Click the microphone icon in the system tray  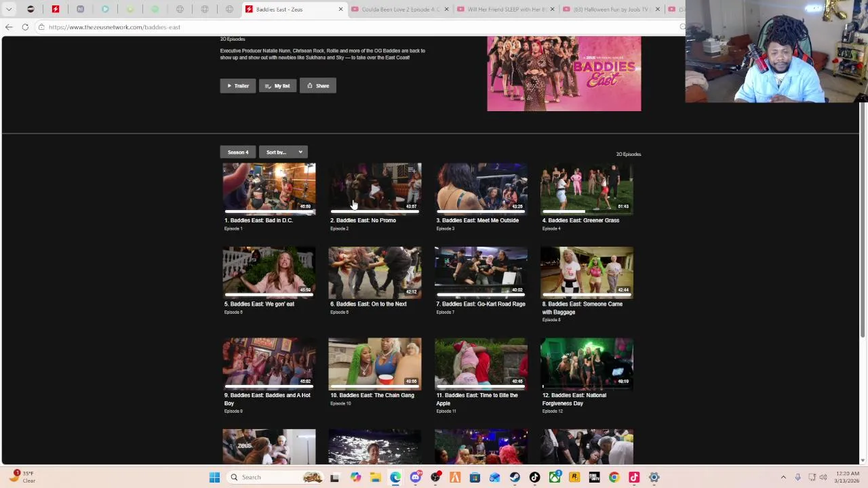[797, 477]
